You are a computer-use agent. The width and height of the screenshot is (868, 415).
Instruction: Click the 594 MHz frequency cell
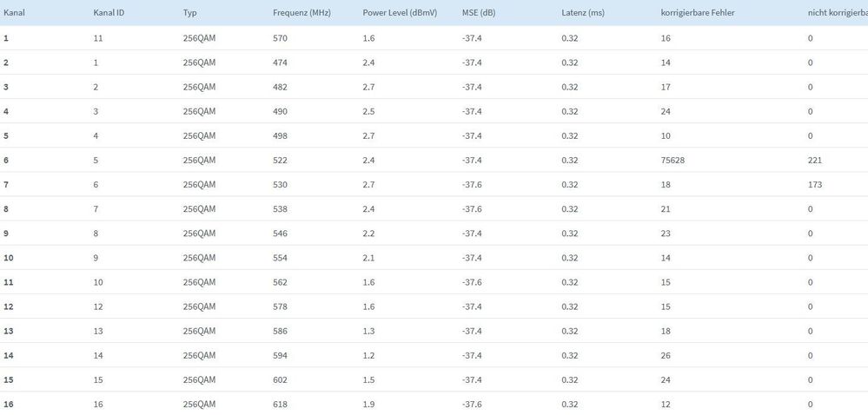(280, 356)
